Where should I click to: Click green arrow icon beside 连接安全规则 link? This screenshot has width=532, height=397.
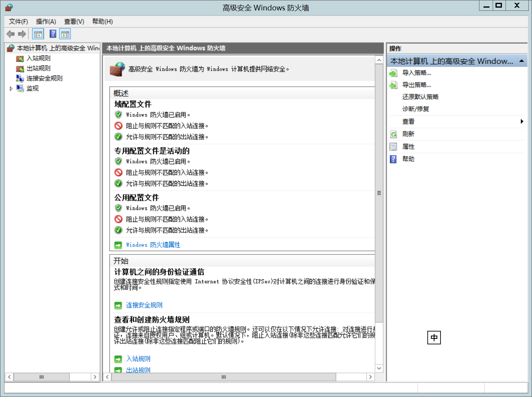click(118, 306)
